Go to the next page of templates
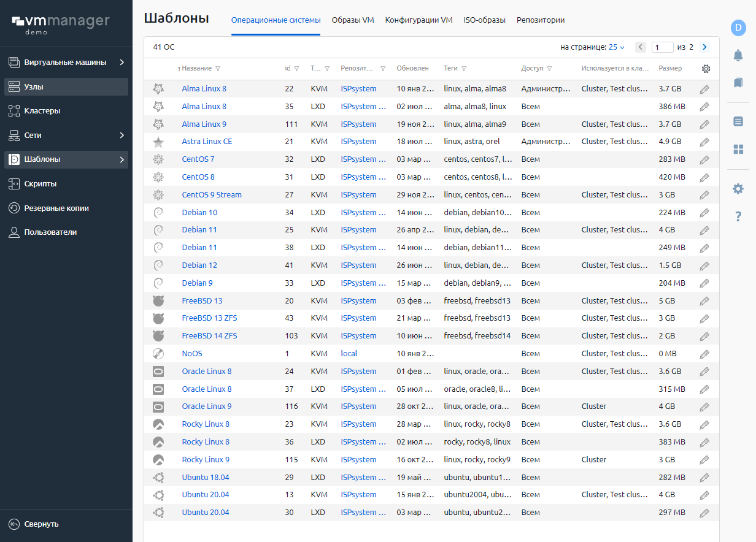 pos(704,47)
